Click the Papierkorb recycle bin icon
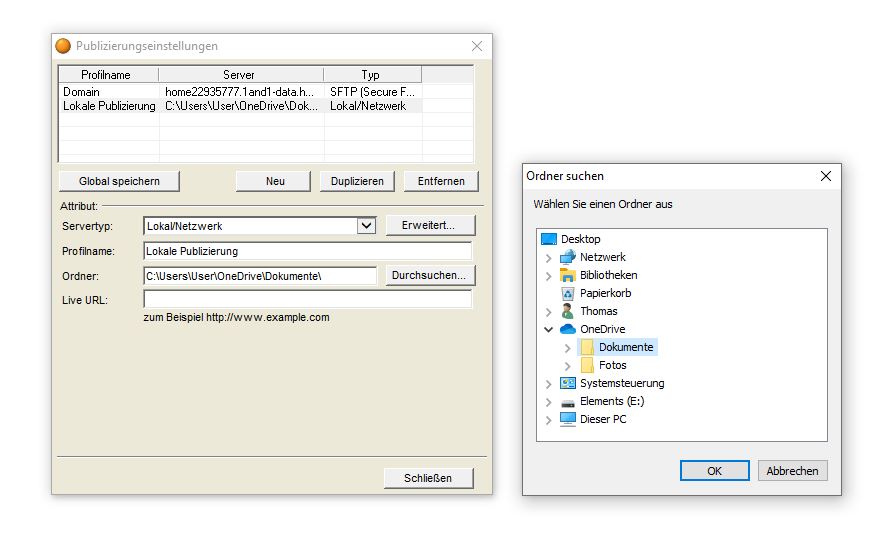 [568, 293]
